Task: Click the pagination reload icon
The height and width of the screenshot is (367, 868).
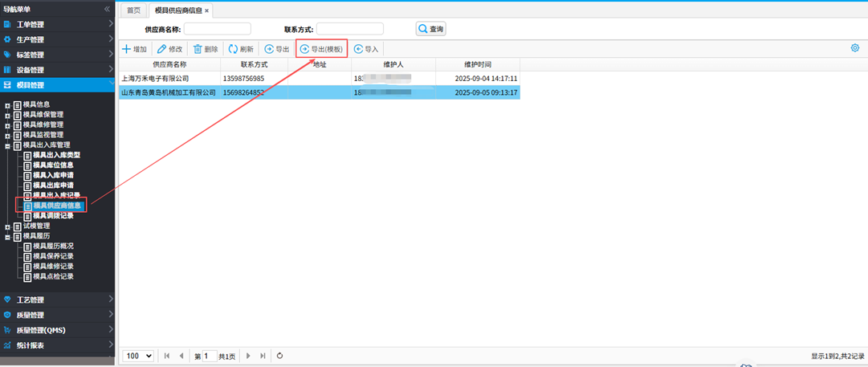Action: (279, 356)
